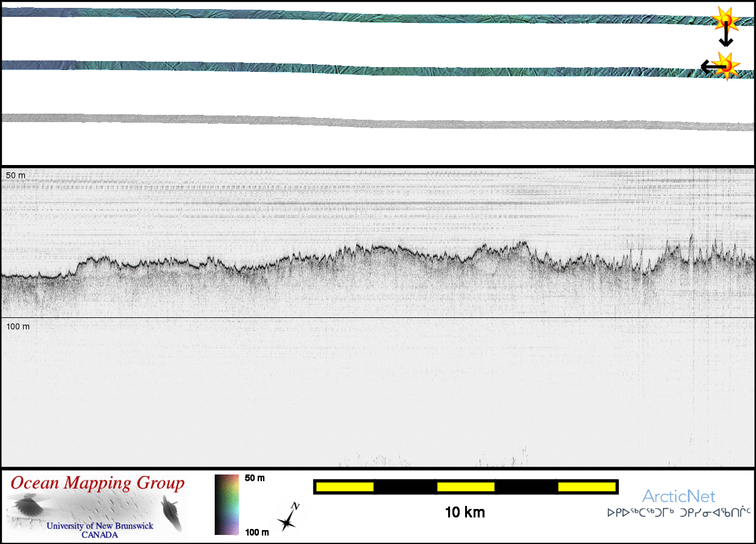Click the Inuktitut syllabics text under ArcticNet
Viewport: 756px width, 544px height.
(x=679, y=513)
